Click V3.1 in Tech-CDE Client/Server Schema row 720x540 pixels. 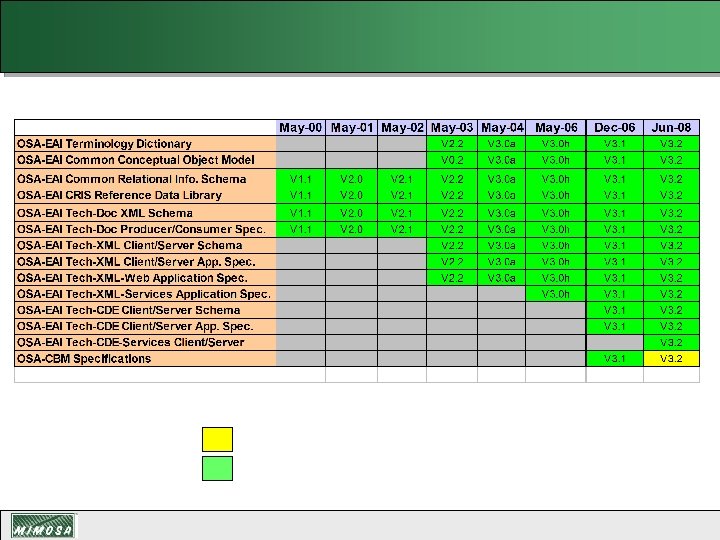pos(615,310)
